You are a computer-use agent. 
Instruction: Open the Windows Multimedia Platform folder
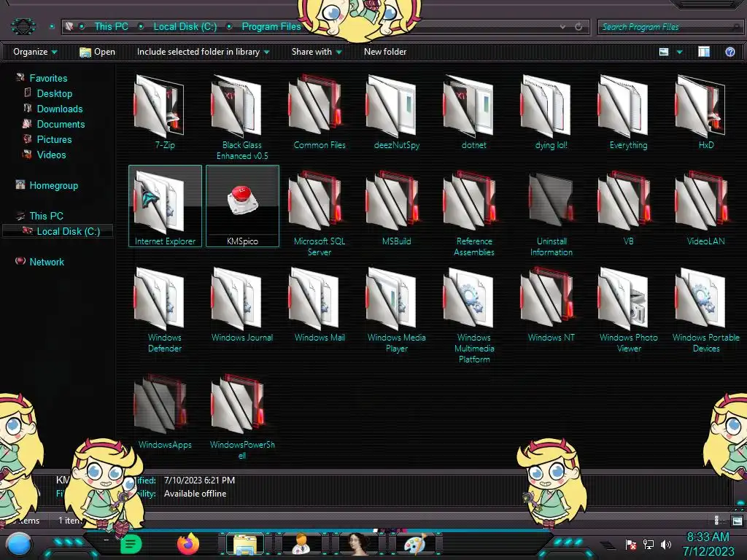click(473, 315)
